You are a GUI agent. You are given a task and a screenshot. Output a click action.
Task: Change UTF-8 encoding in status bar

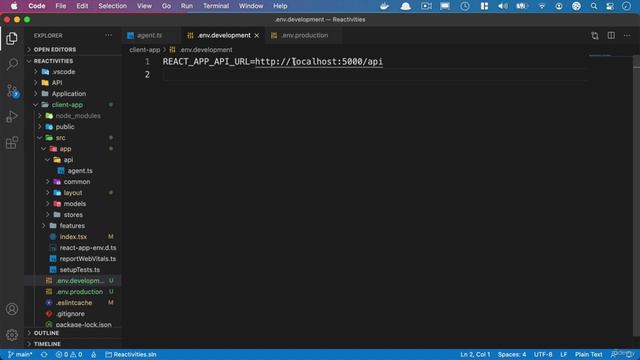click(543, 355)
